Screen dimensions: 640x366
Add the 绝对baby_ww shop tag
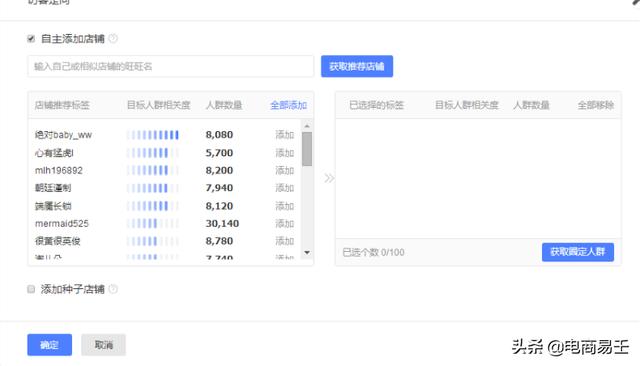tap(284, 135)
